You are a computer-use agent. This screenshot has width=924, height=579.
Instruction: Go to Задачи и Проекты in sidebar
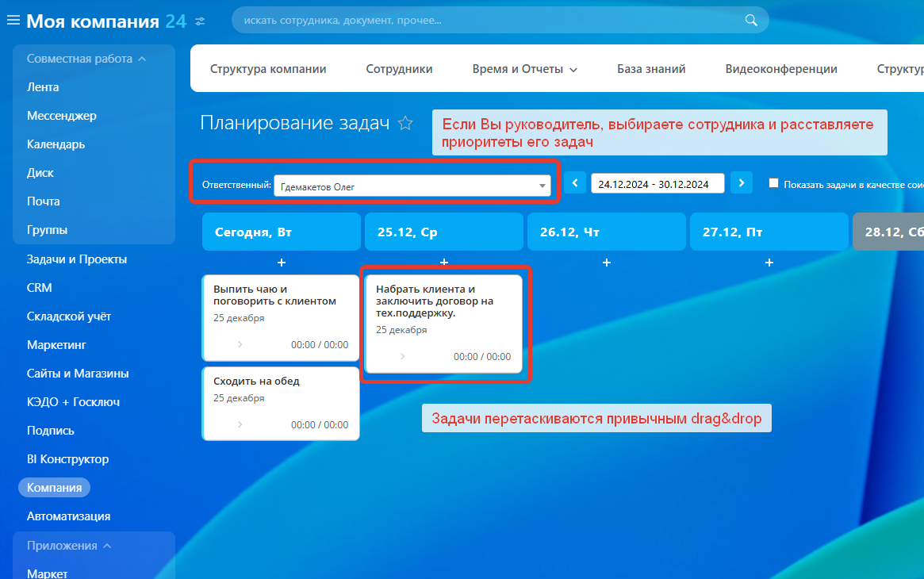pos(77,259)
